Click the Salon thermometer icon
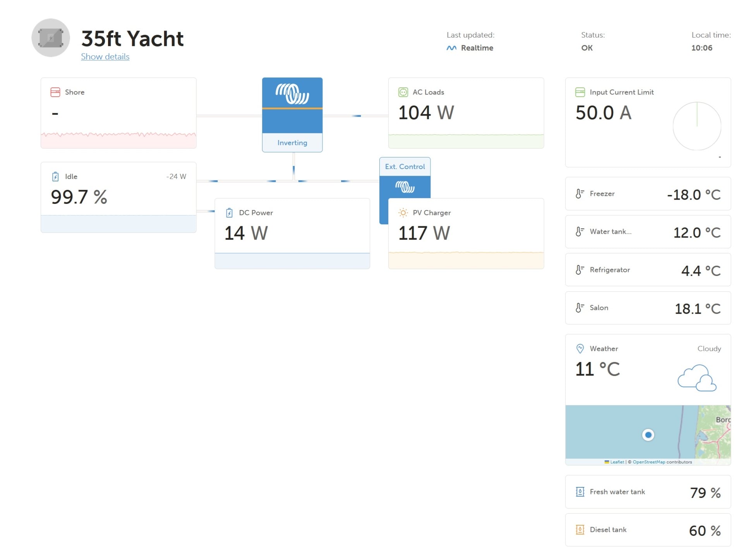Viewport: 756px width, 557px height. [579, 308]
